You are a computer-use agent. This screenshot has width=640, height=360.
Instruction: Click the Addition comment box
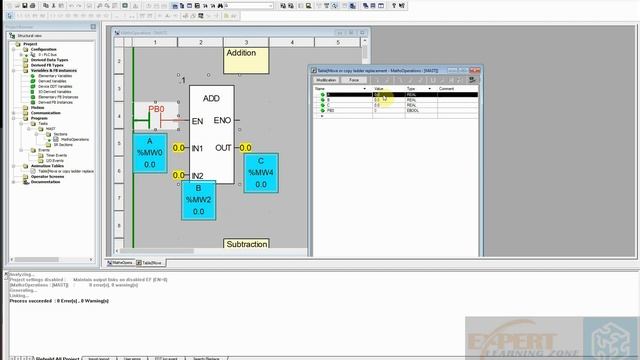tap(246, 60)
